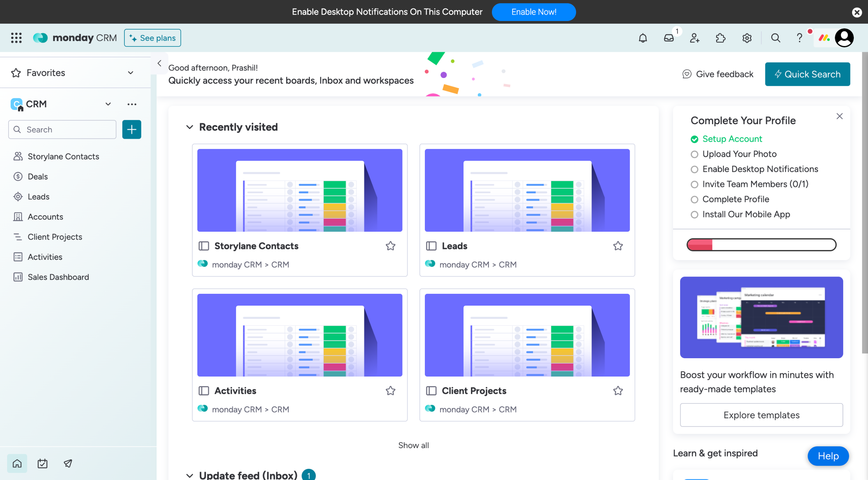Open the inbox tray icon
The image size is (868, 480).
[669, 38]
